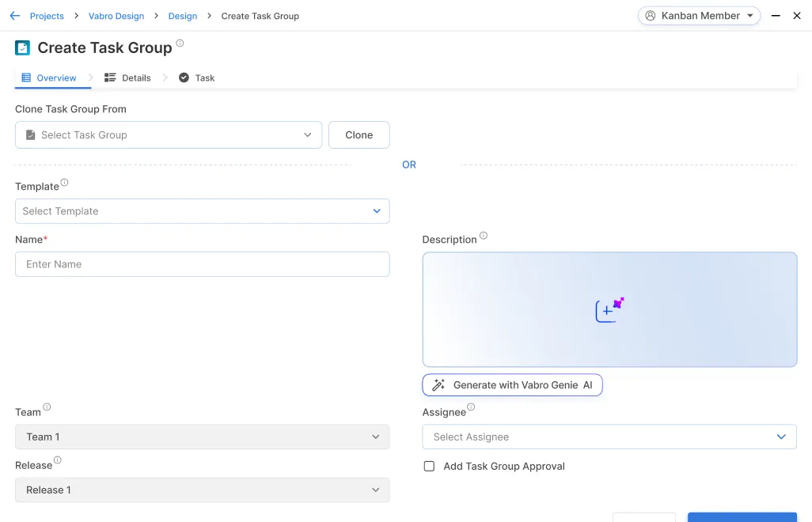Click the insert icon inside Description editor
The height and width of the screenshot is (522, 812).
pyautogui.click(x=609, y=309)
